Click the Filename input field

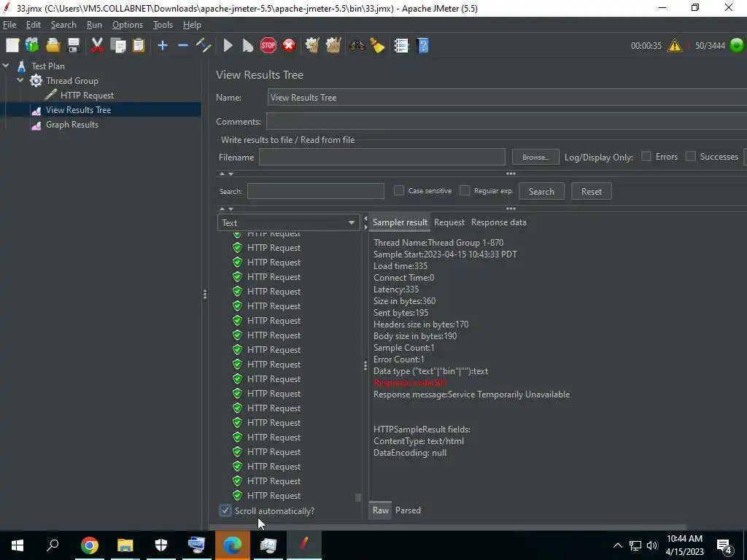point(382,157)
